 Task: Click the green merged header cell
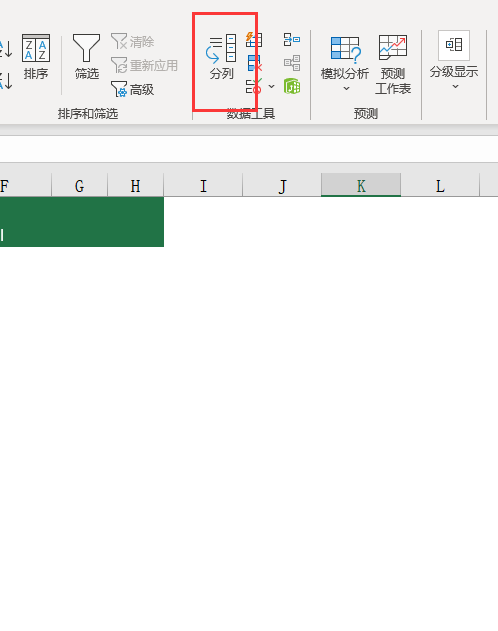[82, 222]
